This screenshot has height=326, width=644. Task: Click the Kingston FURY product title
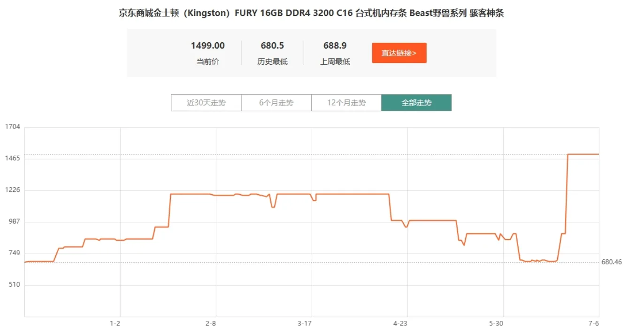point(311,13)
